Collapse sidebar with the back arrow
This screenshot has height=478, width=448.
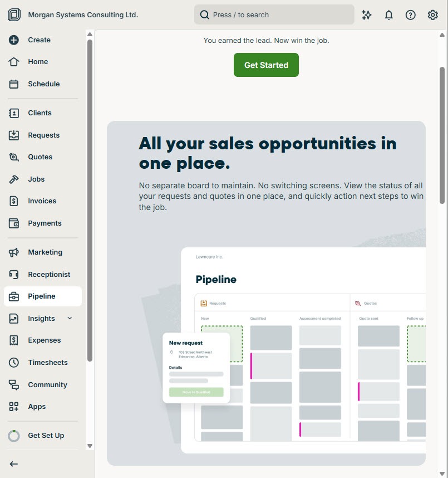click(x=14, y=464)
